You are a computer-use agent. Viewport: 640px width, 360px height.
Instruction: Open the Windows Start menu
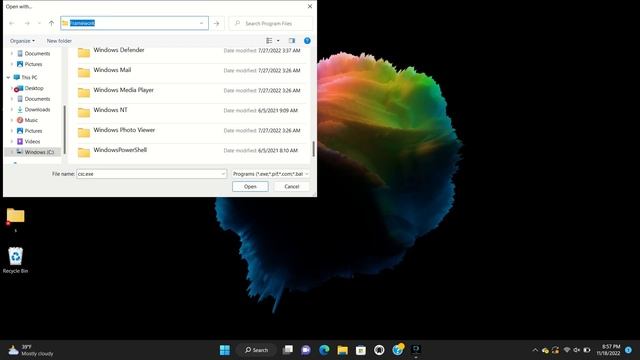(225, 350)
